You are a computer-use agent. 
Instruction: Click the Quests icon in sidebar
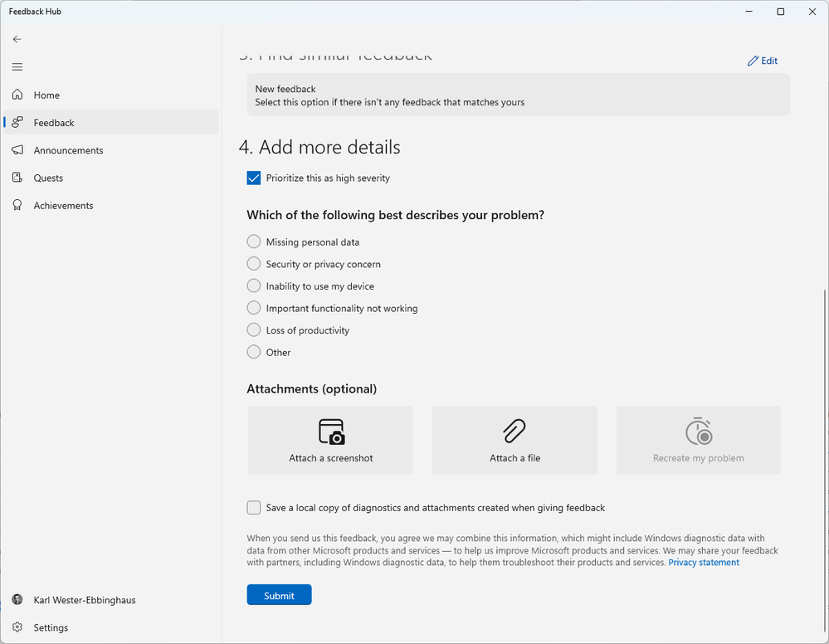pos(17,178)
